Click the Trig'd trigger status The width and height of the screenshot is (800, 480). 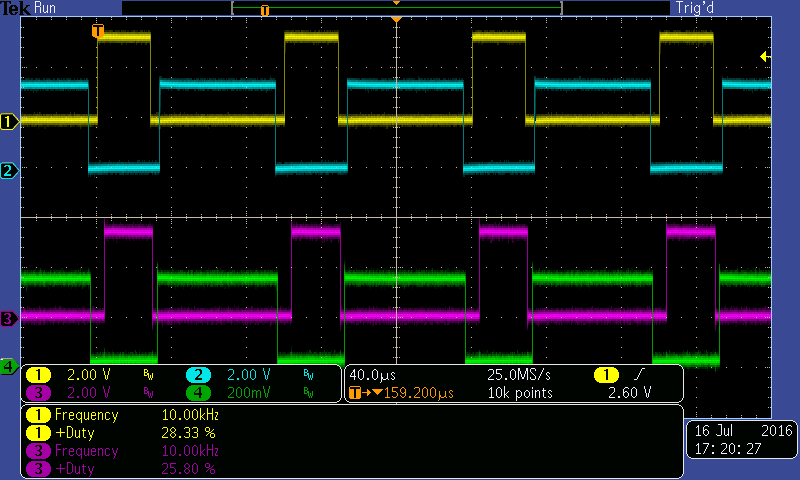tap(694, 8)
